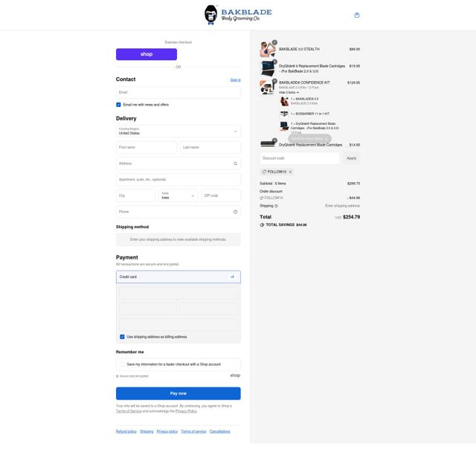This screenshot has width=476, height=463.
Task: Click the help icon in Phone field
Action: point(235,212)
